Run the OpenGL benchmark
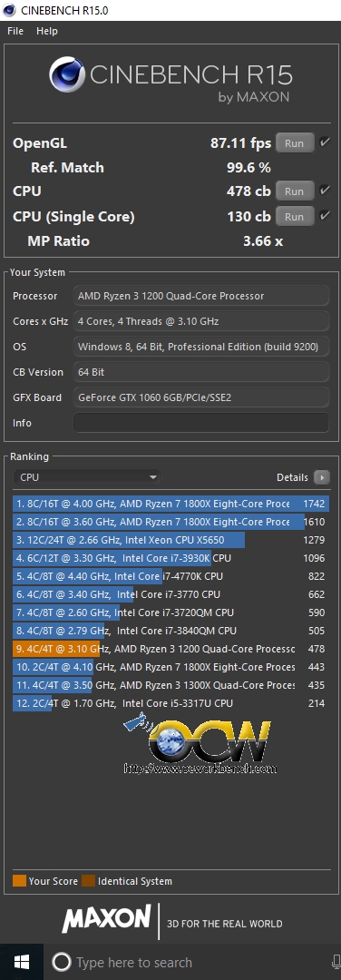 [x=294, y=143]
